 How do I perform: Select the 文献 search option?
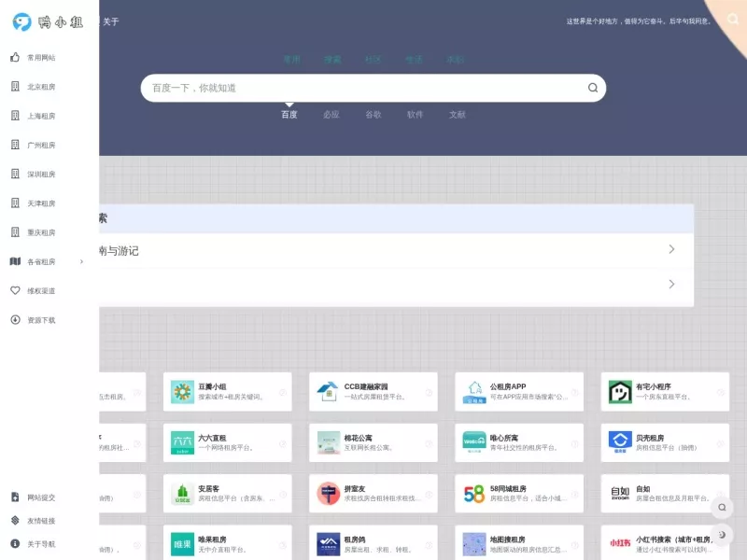pyautogui.click(x=457, y=115)
